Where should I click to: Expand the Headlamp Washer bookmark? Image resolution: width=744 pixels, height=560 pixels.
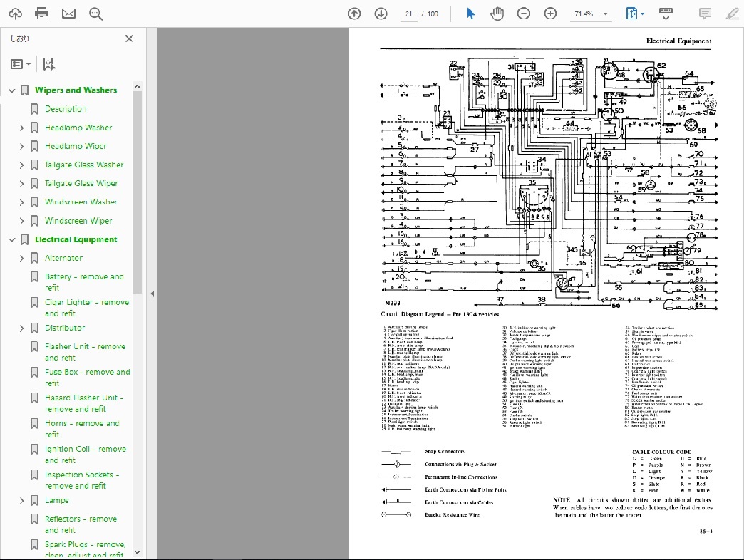tap(21, 128)
